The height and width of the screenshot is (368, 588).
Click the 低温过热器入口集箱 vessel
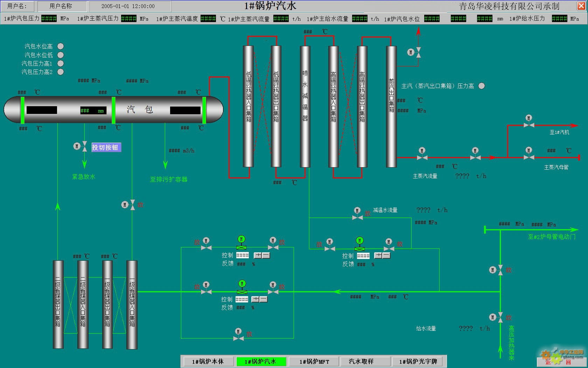click(248, 106)
